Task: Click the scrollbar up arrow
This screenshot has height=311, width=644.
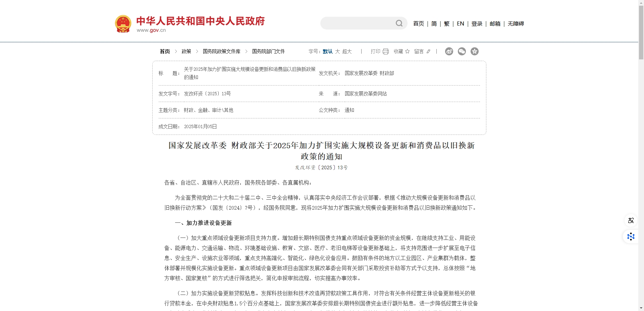Action: coord(641,3)
